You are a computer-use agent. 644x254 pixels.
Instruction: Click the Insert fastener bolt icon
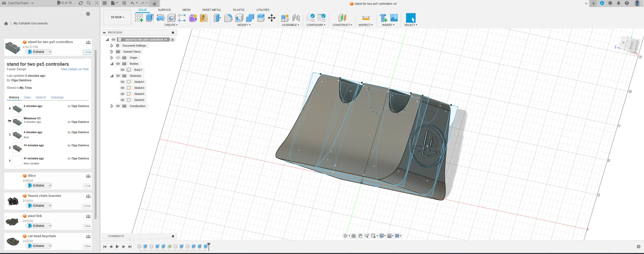383,18
